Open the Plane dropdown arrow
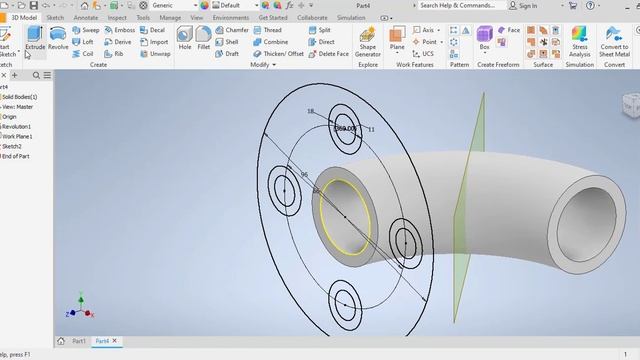Image resolution: width=640 pixels, height=360 pixels. 397,53
